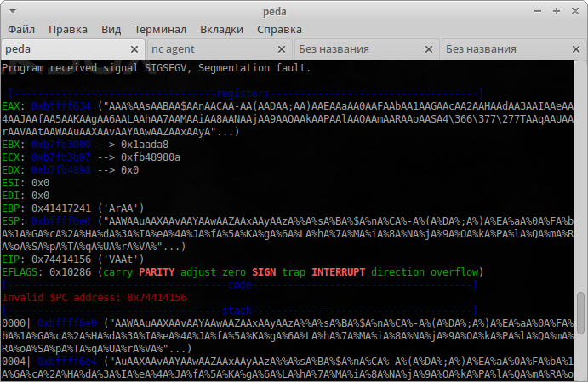Click the stack offset 0004 label

coord(14,362)
